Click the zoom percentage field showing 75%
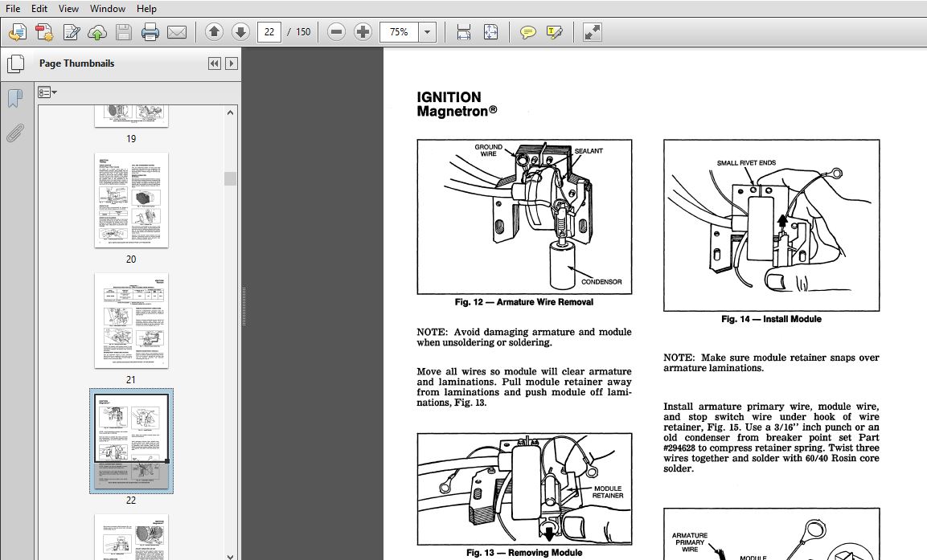927x560 pixels. [x=399, y=32]
